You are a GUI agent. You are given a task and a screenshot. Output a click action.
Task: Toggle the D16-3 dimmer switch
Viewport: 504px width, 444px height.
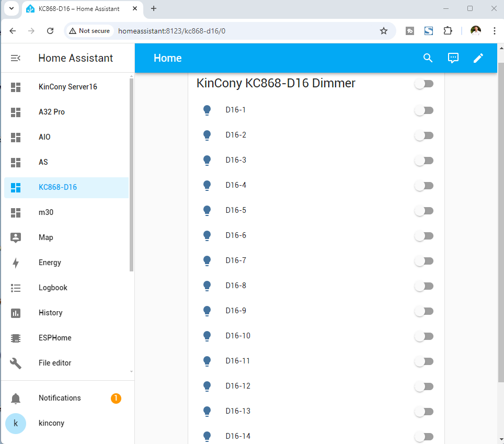[x=424, y=161]
